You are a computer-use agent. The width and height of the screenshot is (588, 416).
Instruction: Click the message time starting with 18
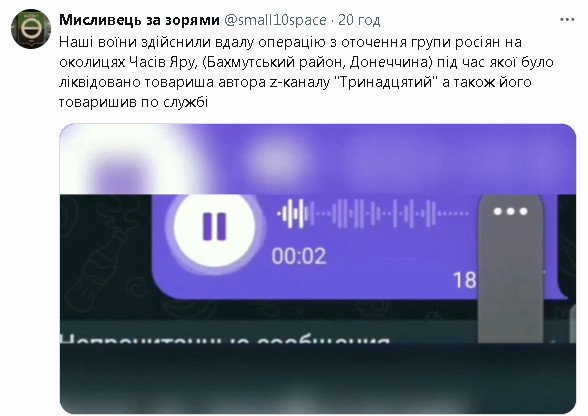[465, 280]
